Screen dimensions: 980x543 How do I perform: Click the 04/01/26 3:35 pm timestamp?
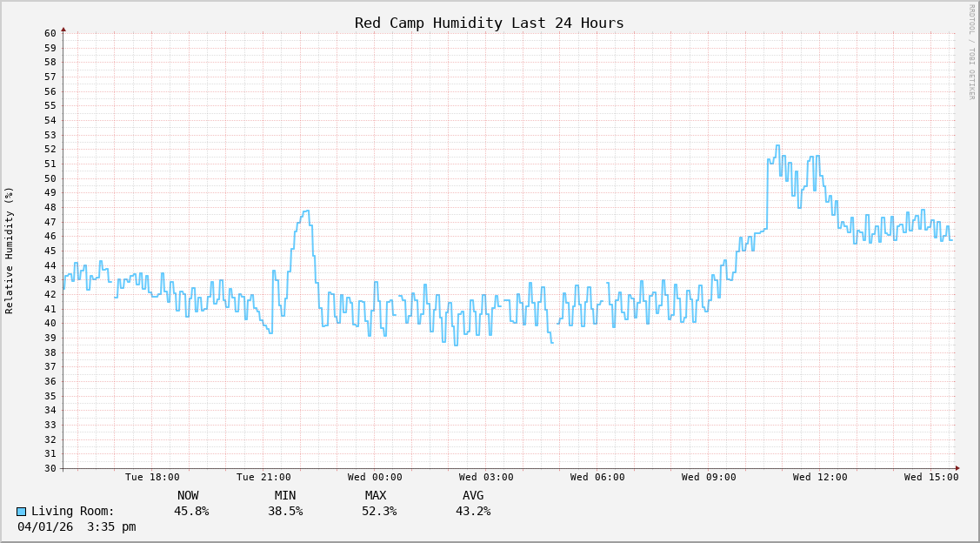pyautogui.click(x=77, y=526)
